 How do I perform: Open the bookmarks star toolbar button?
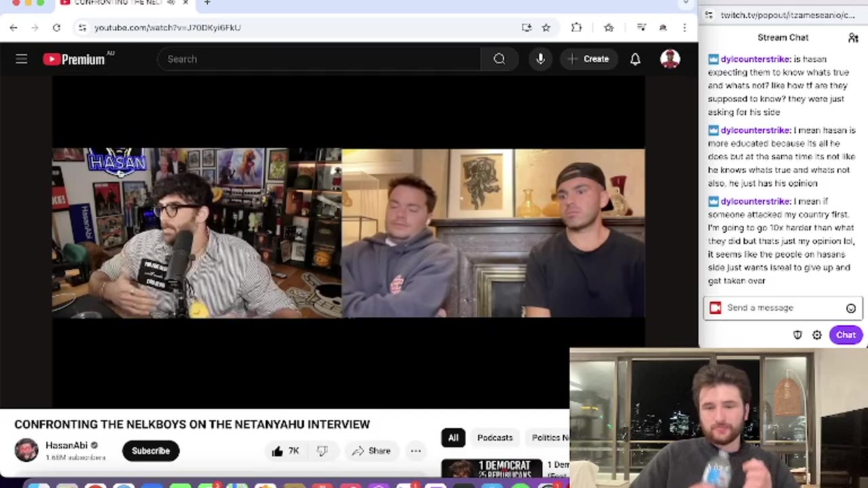point(608,28)
